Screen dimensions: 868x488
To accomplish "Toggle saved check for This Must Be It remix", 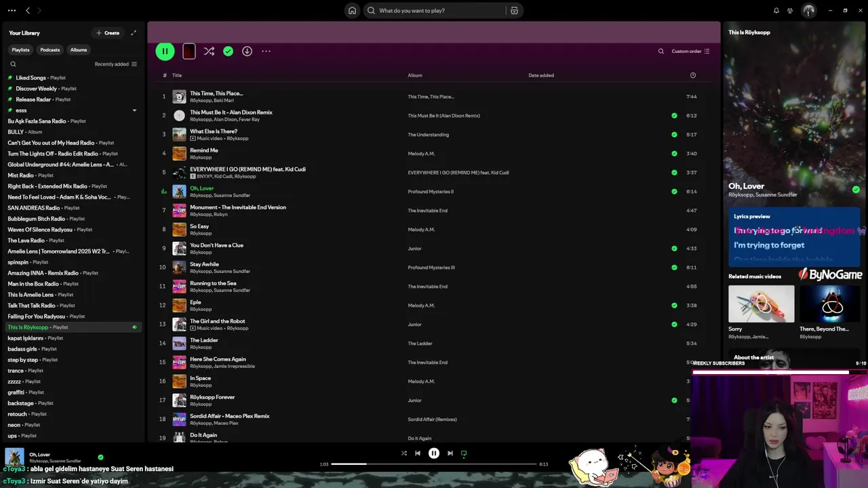I will click(x=674, y=115).
